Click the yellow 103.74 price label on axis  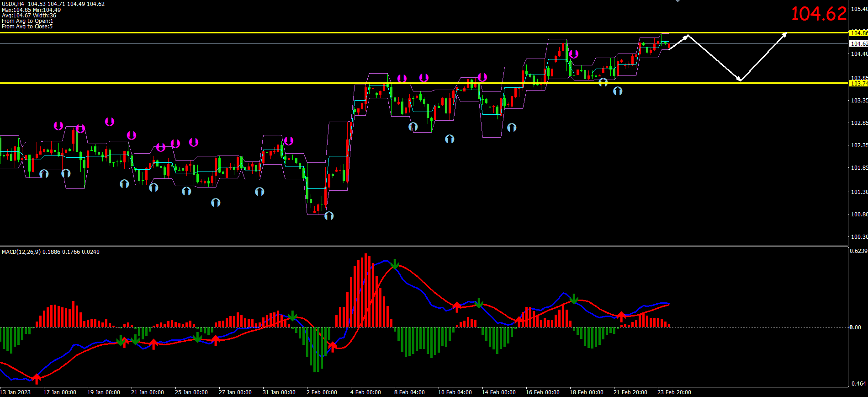coord(858,83)
